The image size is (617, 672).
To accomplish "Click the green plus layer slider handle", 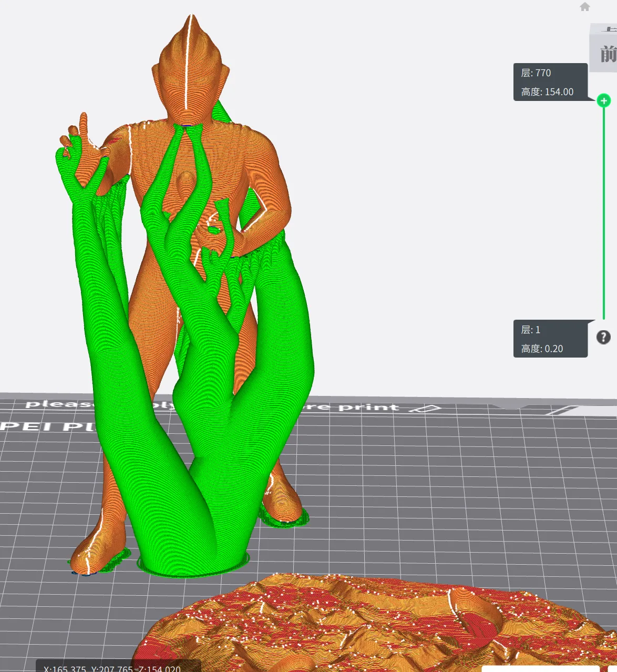I will tap(604, 100).
